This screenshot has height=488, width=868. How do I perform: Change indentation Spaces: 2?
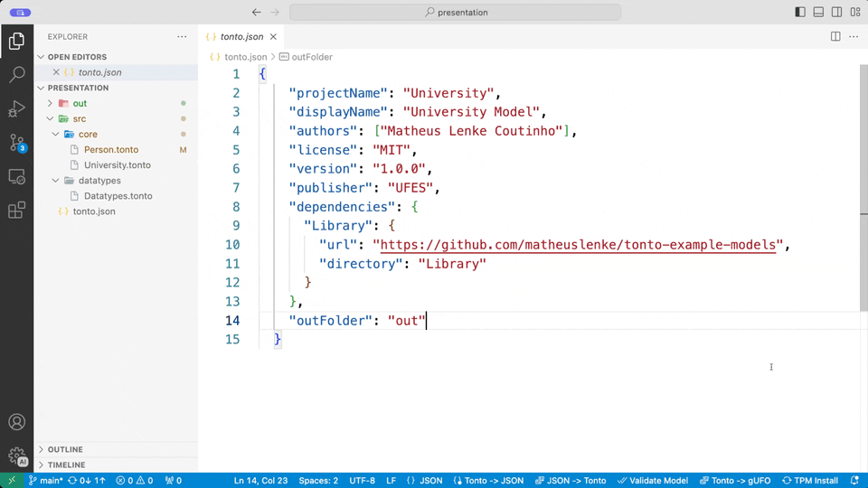click(x=318, y=480)
